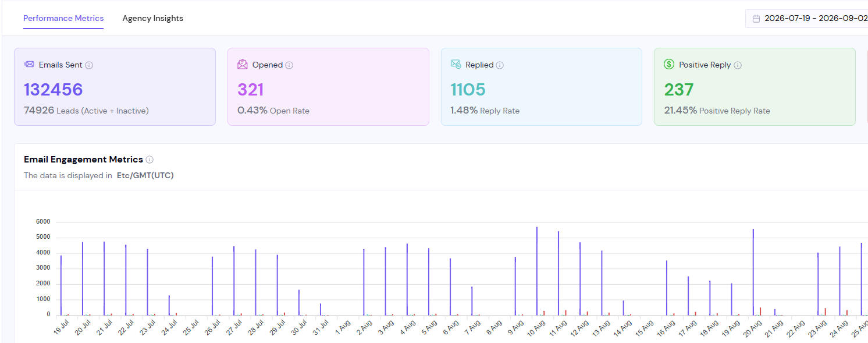Click the Email Engagement Metrics heading
Image resolution: width=868 pixels, height=343 pixels.
83,160
